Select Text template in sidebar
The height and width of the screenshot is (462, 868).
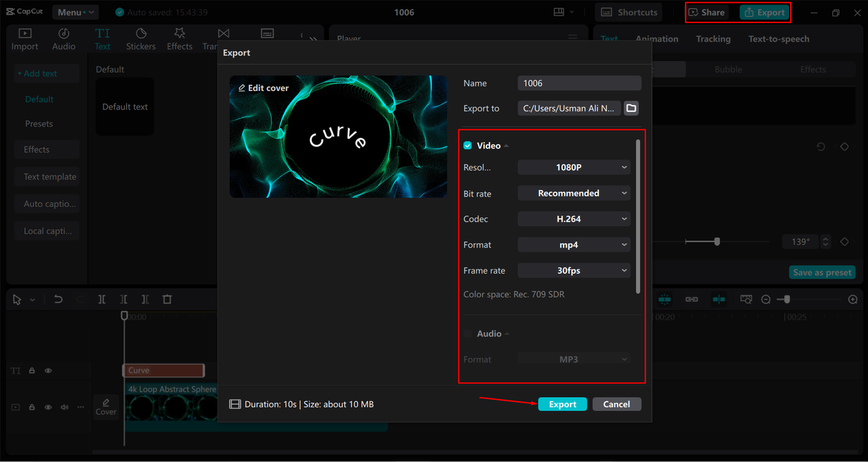coord(47,177)
